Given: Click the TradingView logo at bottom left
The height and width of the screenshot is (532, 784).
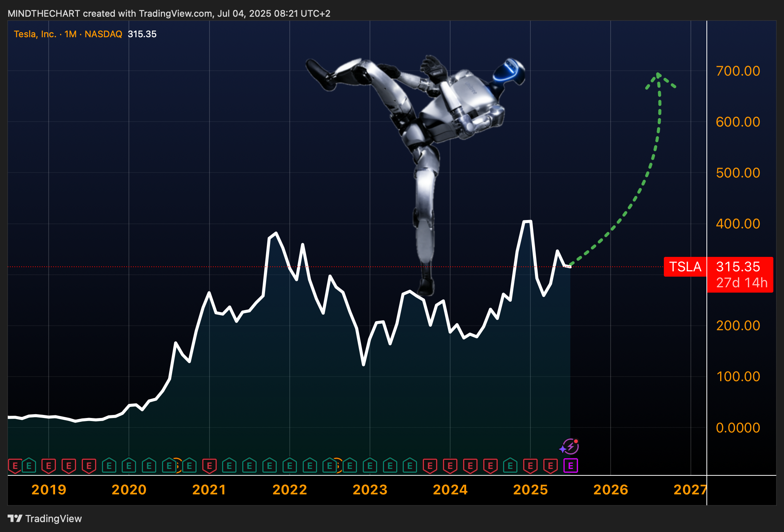Looking at the screenshot, I should pyautogui.click(x=45, y=519).
